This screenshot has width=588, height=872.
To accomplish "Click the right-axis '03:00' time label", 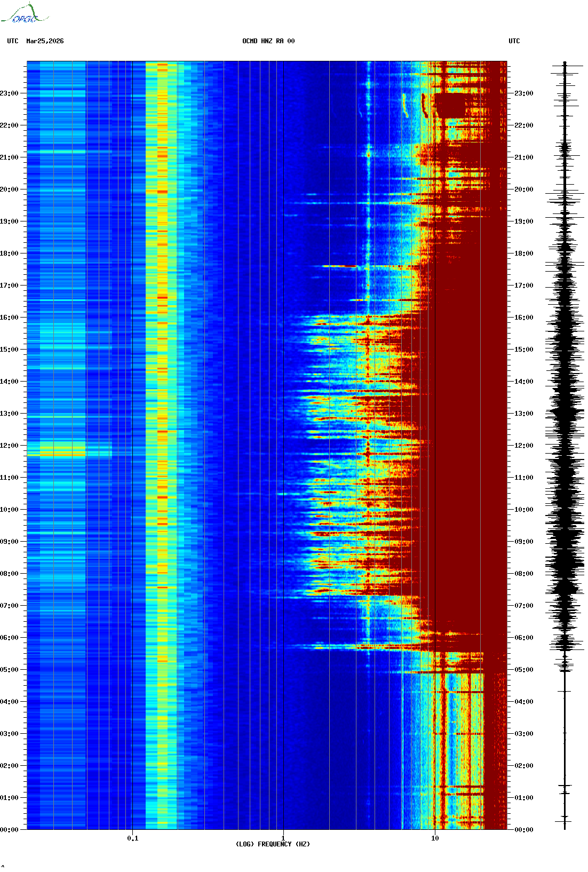I will pyautogui.click(x=524, y=734).
